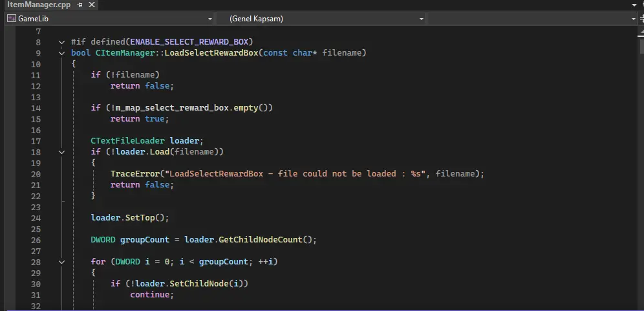Click on 'loader.Load' at line 18

142,152
